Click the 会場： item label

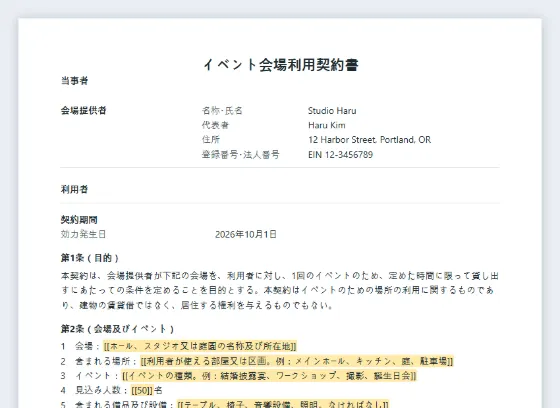(x=88, y=346)
